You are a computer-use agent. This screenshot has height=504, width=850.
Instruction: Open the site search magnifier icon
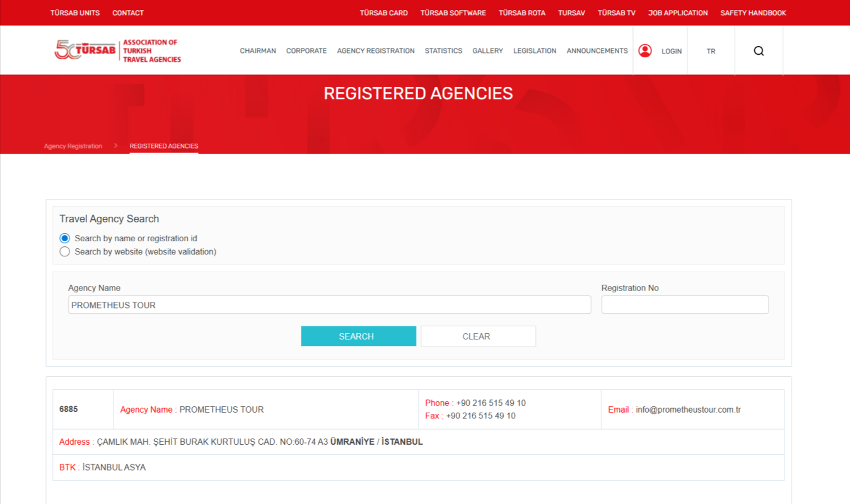[x=759, y=51]
